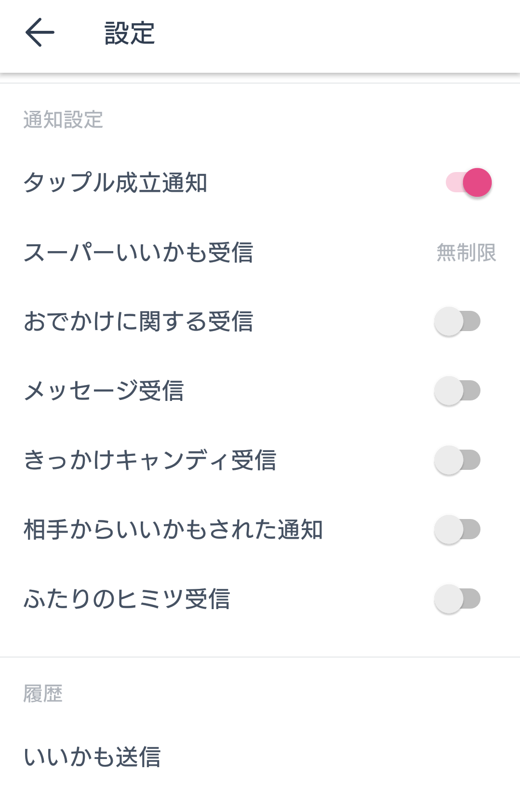
Task: Tap the おでかけに関する受信 label
Action: (x=138, y=321)
